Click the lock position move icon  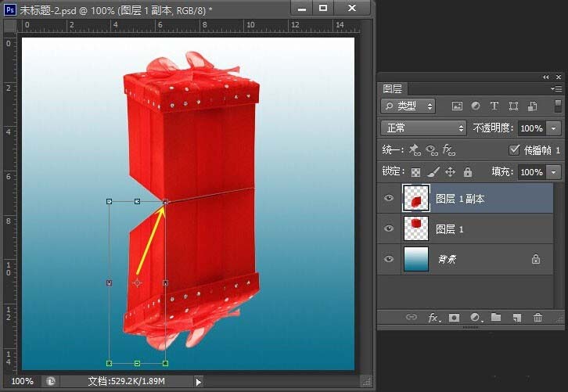tap(450, 172)
